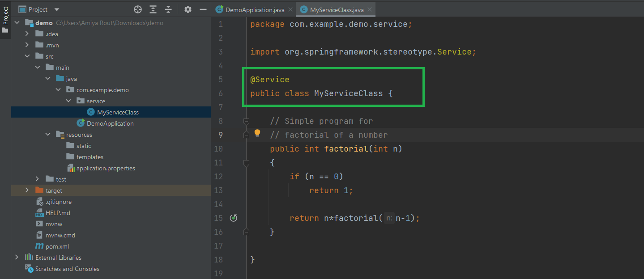Collapse the src folder

click(27, 56)
